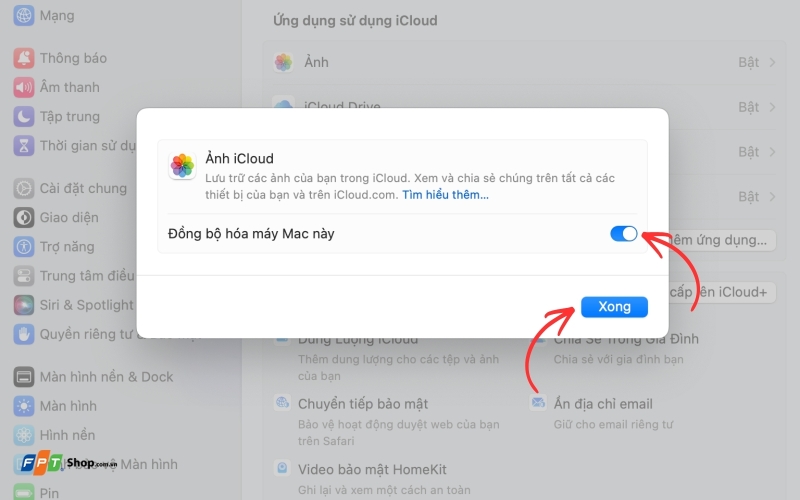800x500 pixels.
Task: Open Màn hình display icon
Action: click(x=23, y=406)
